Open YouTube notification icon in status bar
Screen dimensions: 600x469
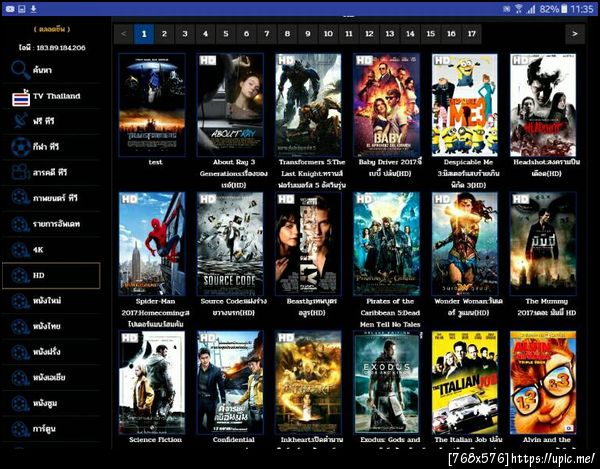pos(10,9)
